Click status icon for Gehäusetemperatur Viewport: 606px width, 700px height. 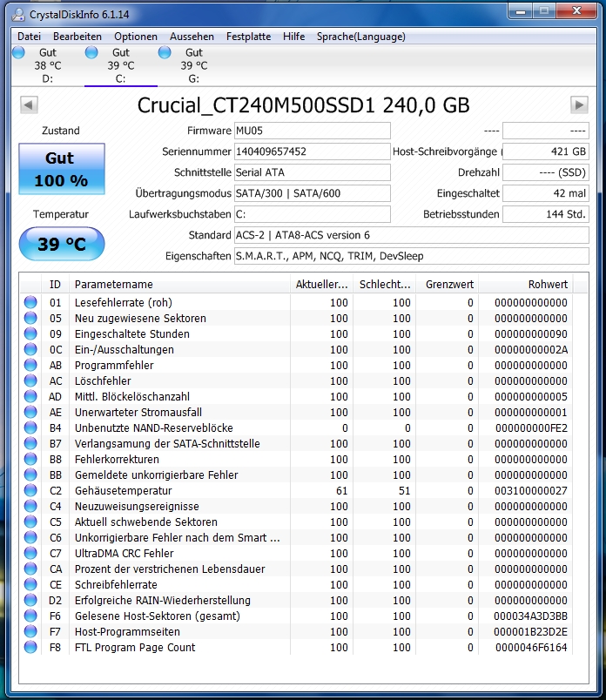point(30,490)
